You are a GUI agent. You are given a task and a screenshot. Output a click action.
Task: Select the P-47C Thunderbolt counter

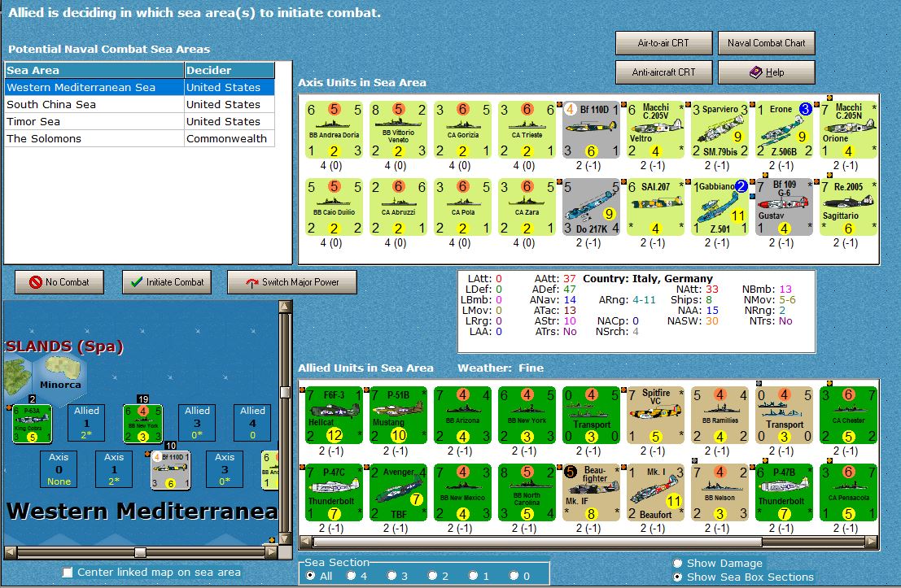click(x=334, y=493)
